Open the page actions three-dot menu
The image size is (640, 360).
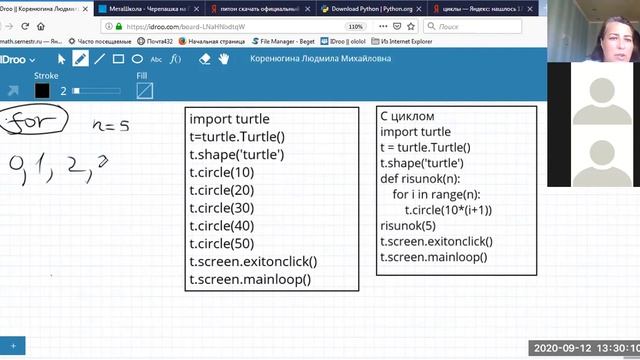pyautogui.click(x=383, y=27)
